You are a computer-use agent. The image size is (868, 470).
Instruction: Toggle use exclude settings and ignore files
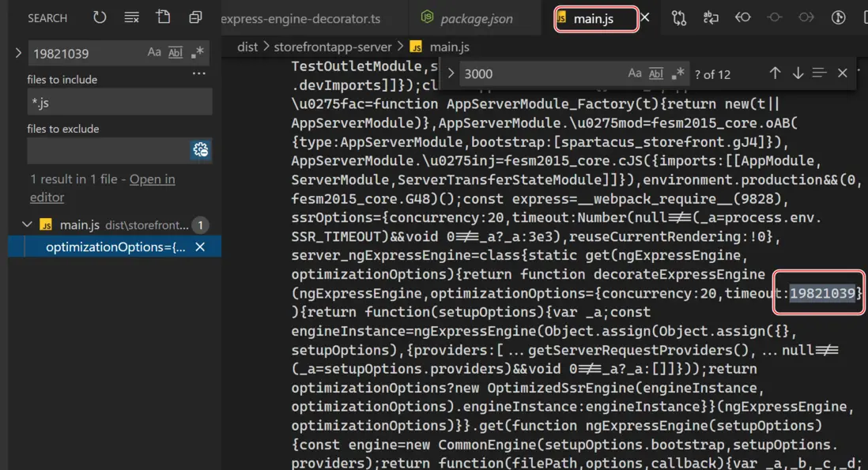200,150
